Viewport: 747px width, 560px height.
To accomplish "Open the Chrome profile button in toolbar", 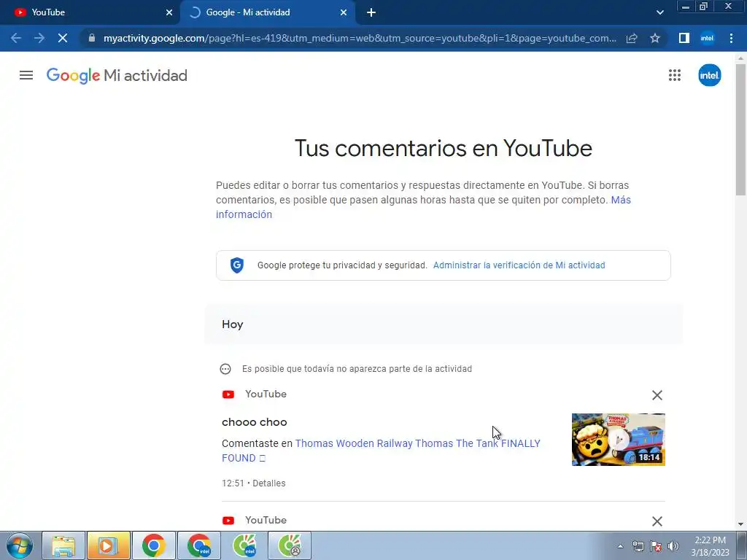I will pyautogui.click(x=707, y=38).
